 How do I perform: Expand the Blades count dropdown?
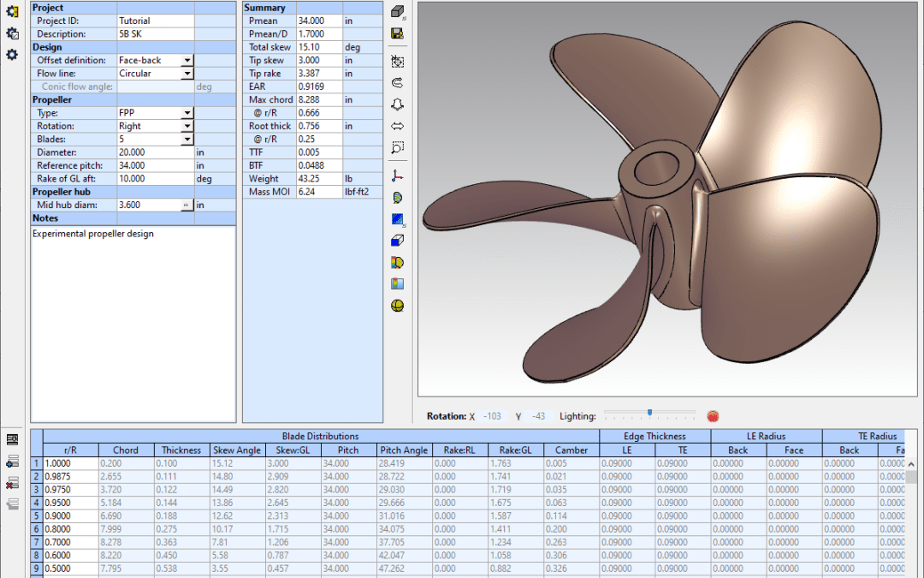[x=187, y=140]
